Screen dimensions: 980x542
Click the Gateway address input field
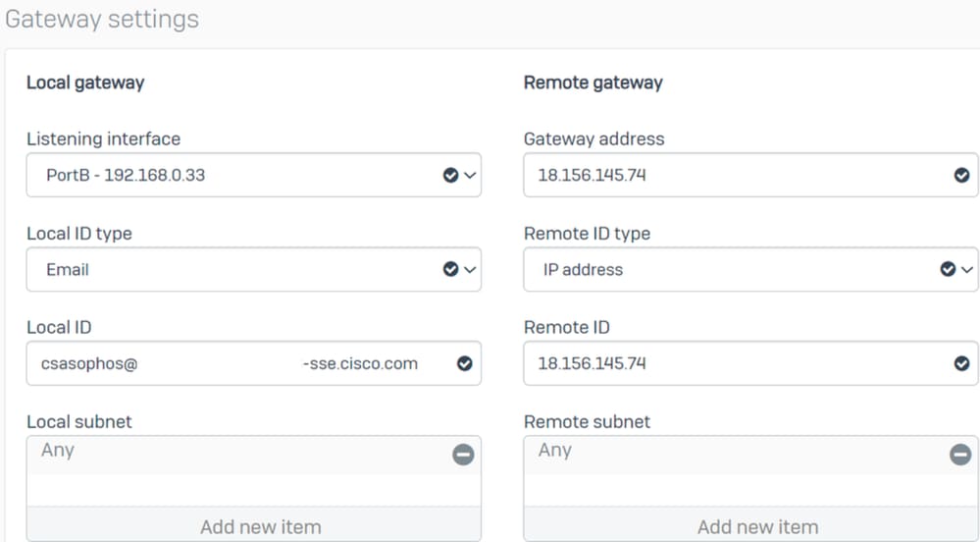coord(750,175)
